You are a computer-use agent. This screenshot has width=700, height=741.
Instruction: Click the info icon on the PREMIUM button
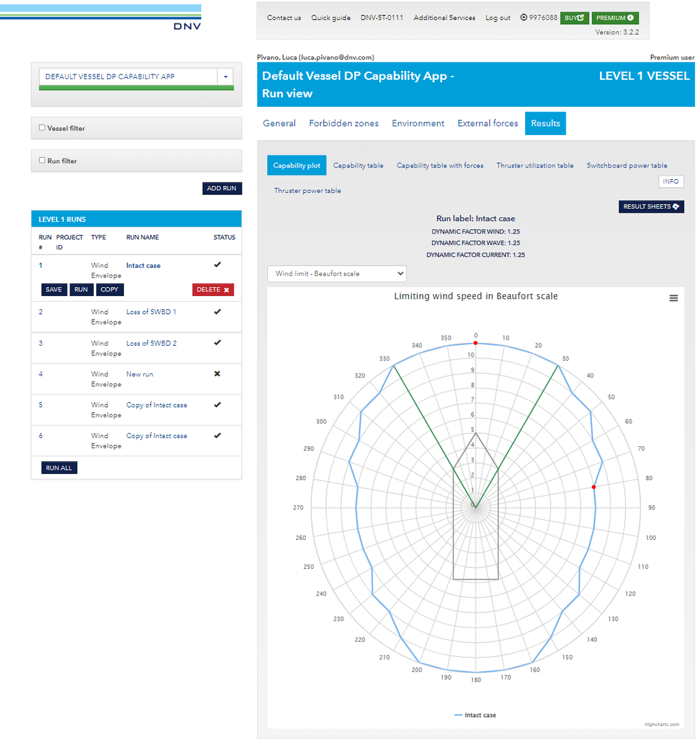630,17
